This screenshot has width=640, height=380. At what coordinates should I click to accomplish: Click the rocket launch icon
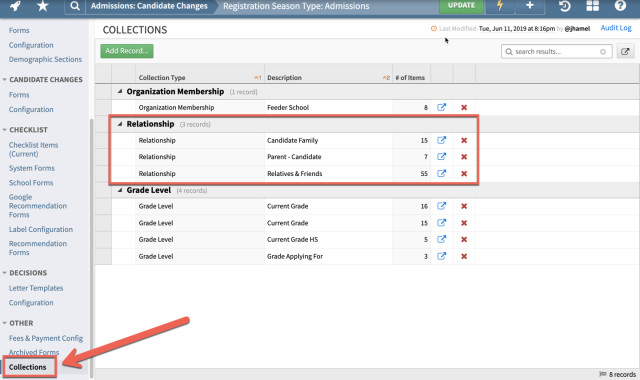(x=16, y=6)
